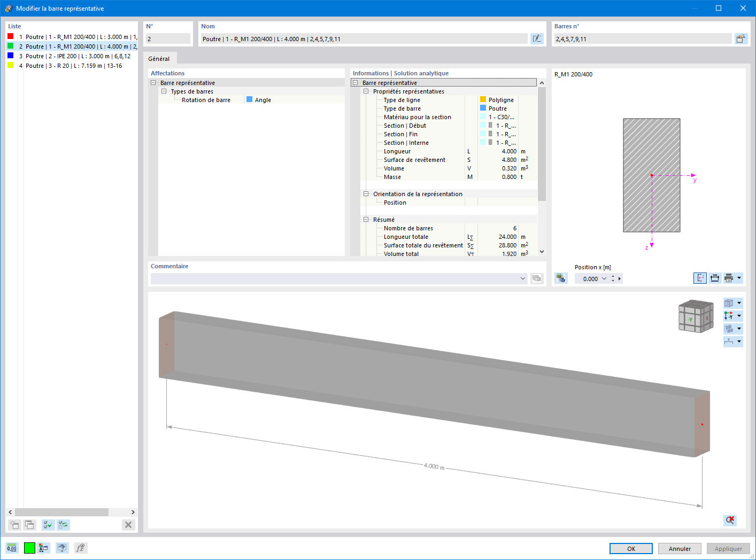Screen dimensions: 756x560
Task: Click the pick bars icon next to Barres n°
Action: coord(740,38)
